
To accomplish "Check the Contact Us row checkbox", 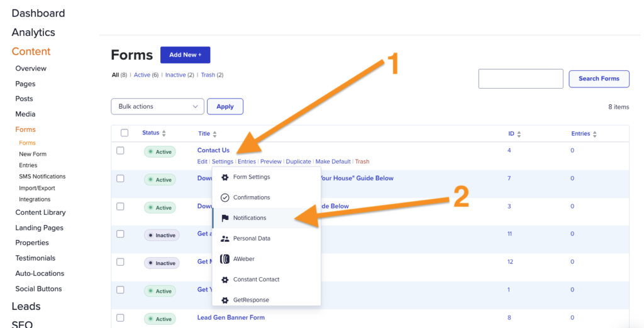I will click(120, 151).
